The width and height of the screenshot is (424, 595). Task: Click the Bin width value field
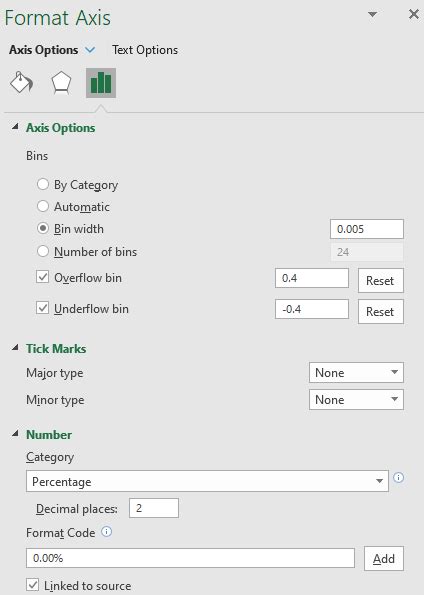367,229
